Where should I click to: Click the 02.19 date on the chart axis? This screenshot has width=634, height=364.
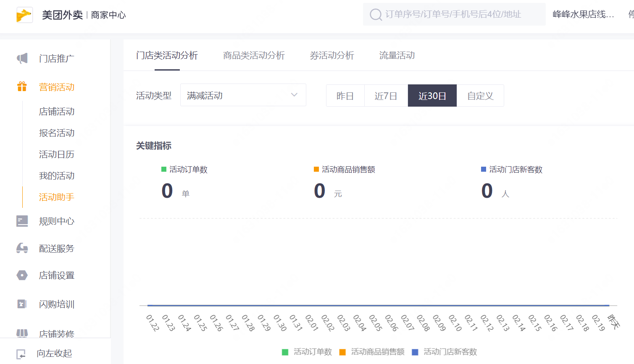(x=598, y=323)
